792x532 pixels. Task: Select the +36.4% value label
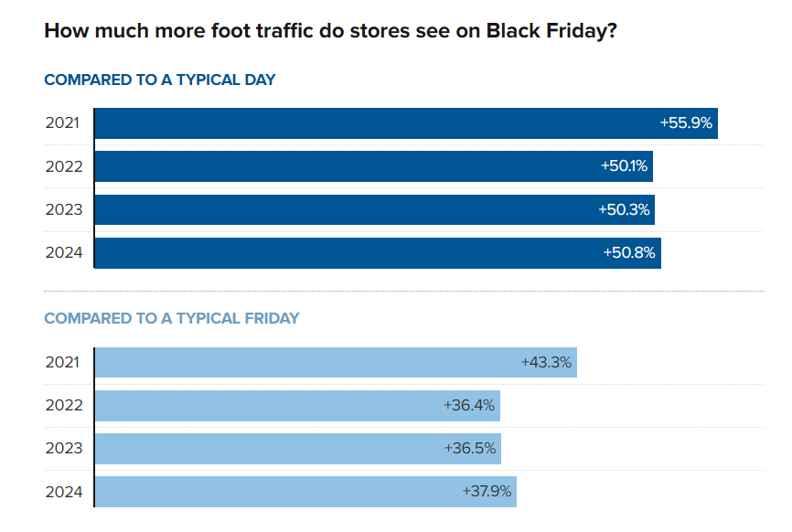pos(469,406)
